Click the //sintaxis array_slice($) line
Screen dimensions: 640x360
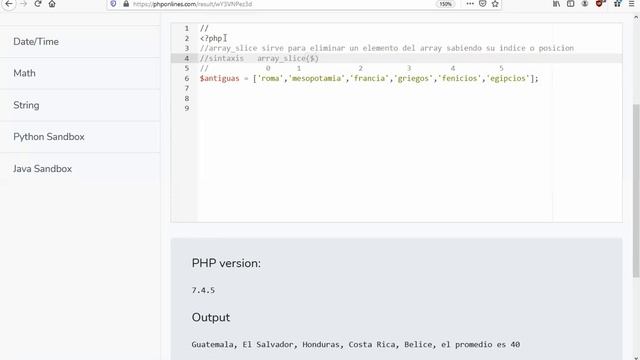(x=259, y=58)
